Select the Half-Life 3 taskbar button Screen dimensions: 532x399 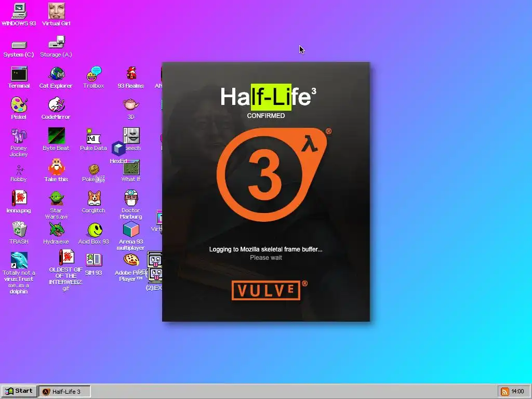pos(64,392)
